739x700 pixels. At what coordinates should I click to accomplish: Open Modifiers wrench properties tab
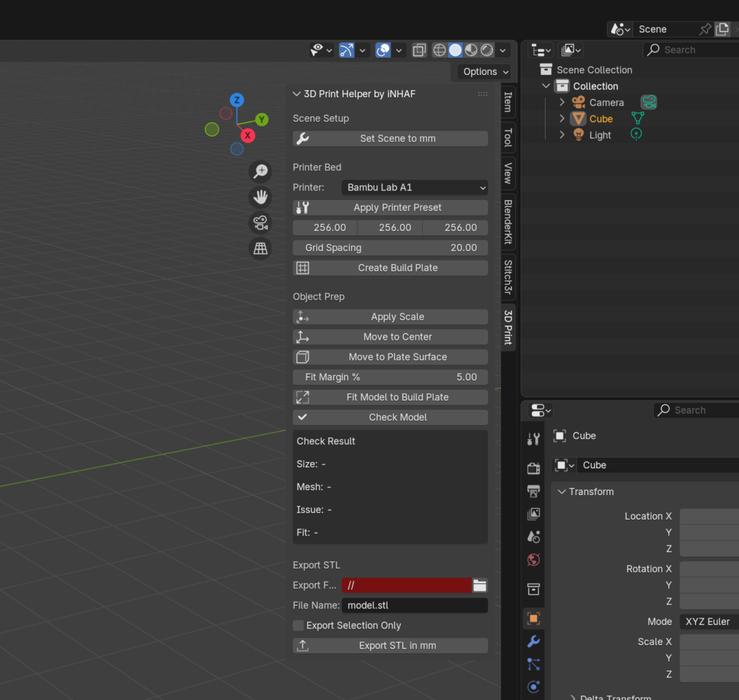click(533, 641)
